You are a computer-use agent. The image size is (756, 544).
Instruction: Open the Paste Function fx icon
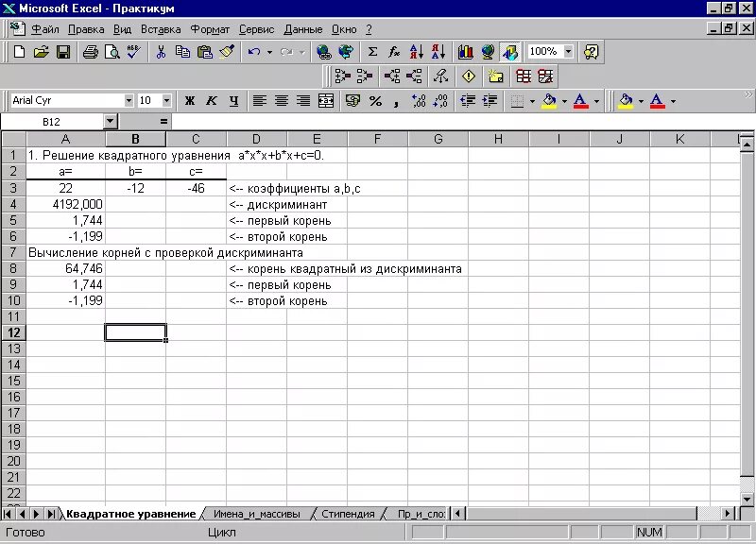[x=394, y=52]
